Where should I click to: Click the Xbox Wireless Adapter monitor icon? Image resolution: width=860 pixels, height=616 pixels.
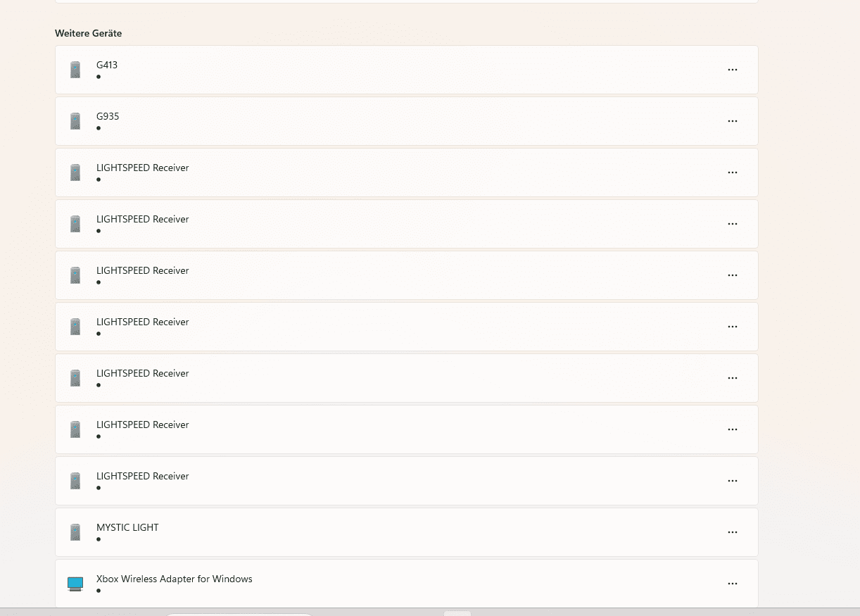pos(75,584)
